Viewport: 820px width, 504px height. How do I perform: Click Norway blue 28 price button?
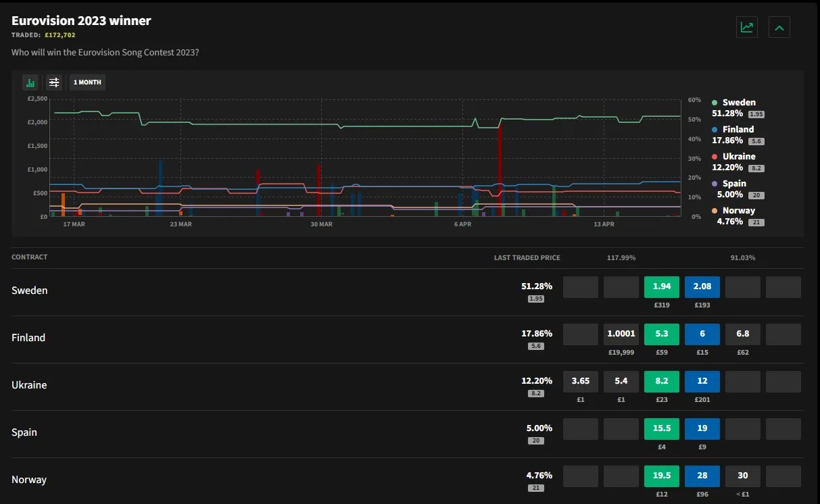point(702,476)
